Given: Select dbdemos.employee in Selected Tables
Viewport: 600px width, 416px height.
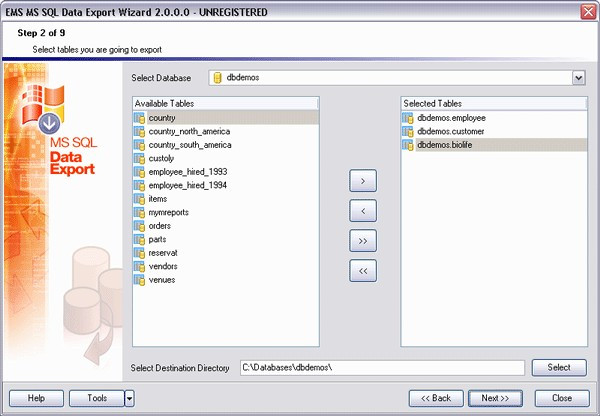Looking at the screenshot, I should coord(452,118).
